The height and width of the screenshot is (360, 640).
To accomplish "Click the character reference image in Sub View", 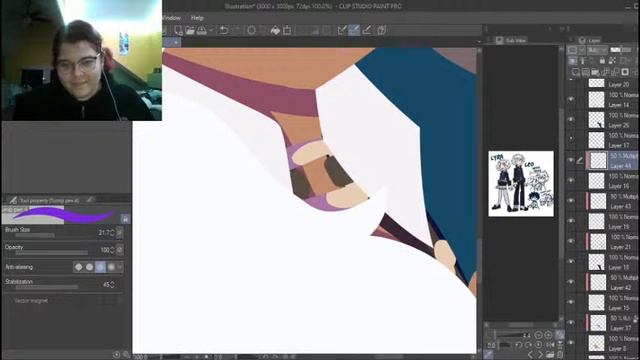I will (521, 184).
